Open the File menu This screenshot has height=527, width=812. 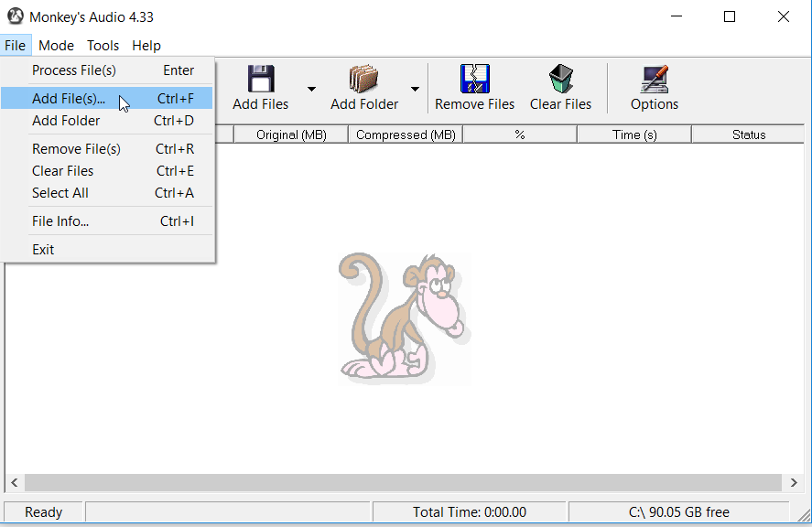[x=15, y=46]
